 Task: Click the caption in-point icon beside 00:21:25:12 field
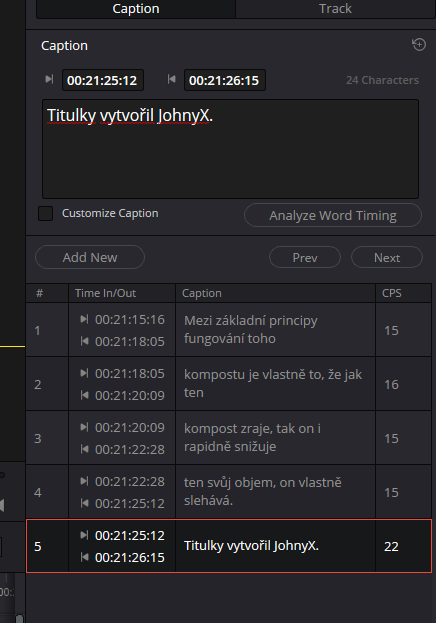pos(49,79)
